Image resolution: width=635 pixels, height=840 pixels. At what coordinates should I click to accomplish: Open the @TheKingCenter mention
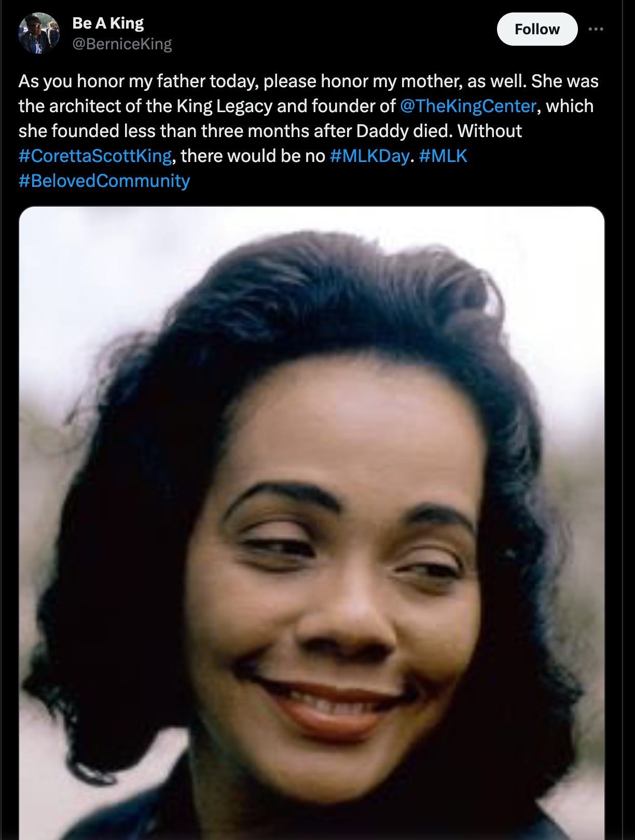coord(468,106)
